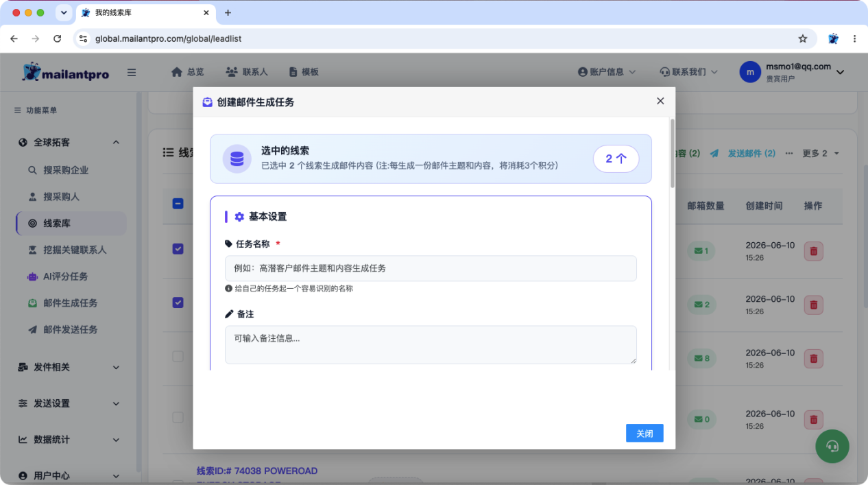The image size is (868, 485).
Task: Check the lead row with 8 mailboxes
Action: tap(178, 356)
